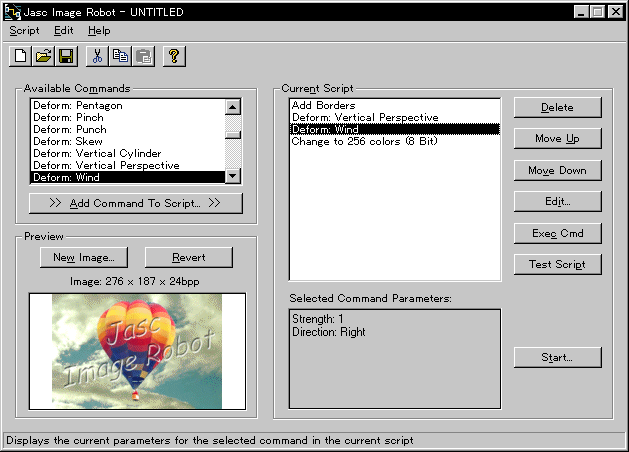Click the image size info label
Viewport: 629px width, 452px height.
pos(135,282)
